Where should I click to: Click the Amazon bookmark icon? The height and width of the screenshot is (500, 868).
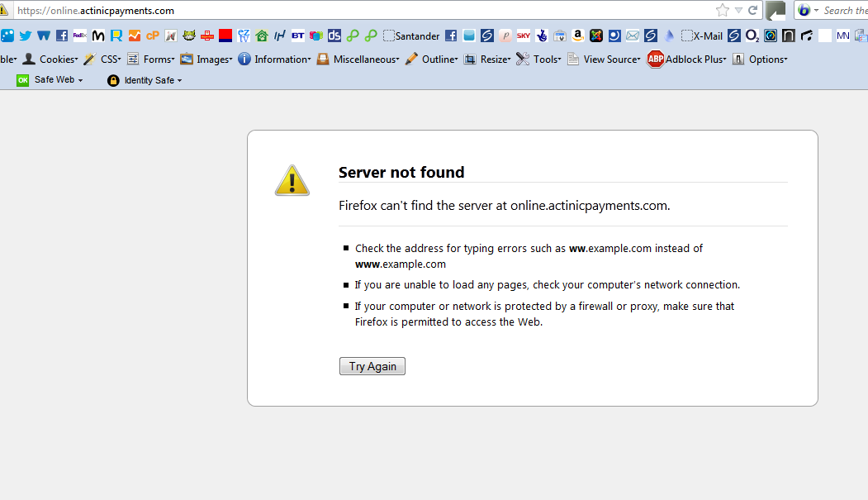[x=578, y=36]
